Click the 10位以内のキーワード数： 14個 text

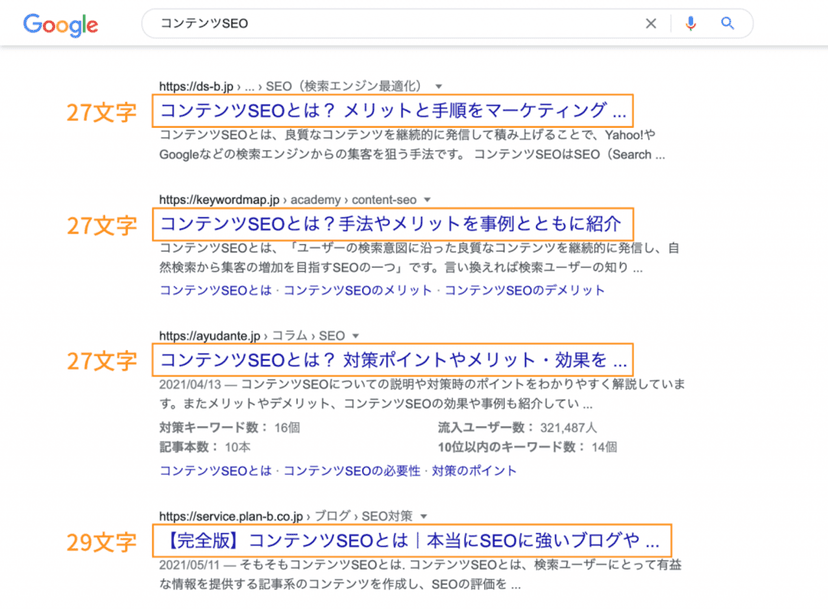pos(527,447)
